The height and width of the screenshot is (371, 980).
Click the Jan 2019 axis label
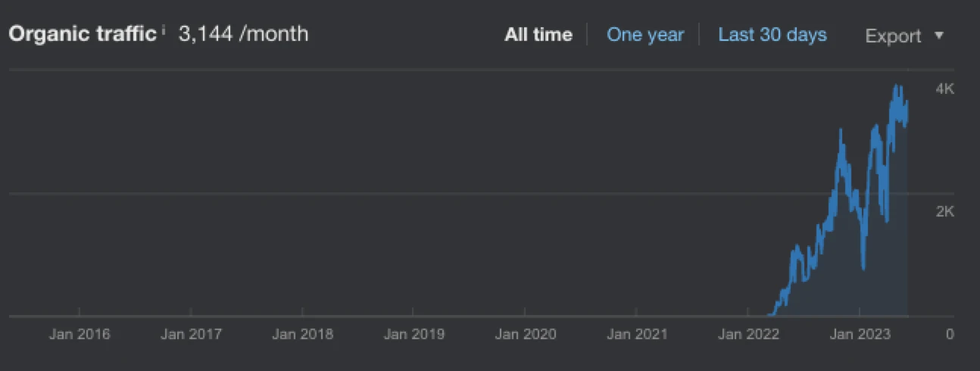coord(414,334)
